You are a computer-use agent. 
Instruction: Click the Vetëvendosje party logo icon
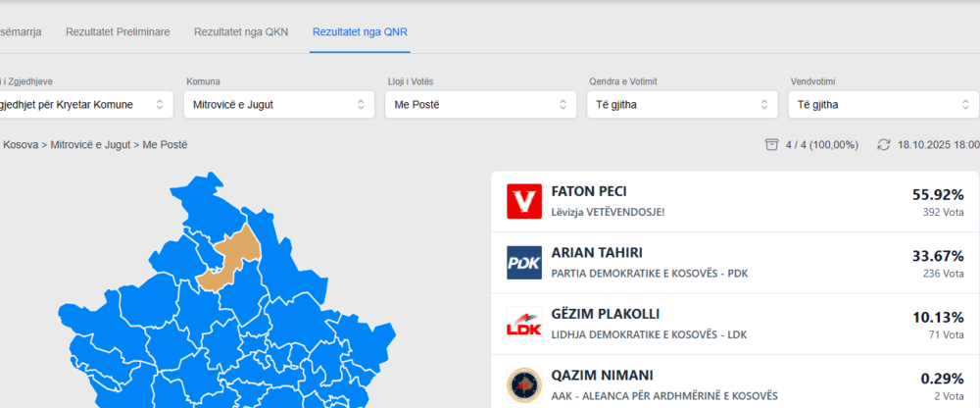point(524,201)
